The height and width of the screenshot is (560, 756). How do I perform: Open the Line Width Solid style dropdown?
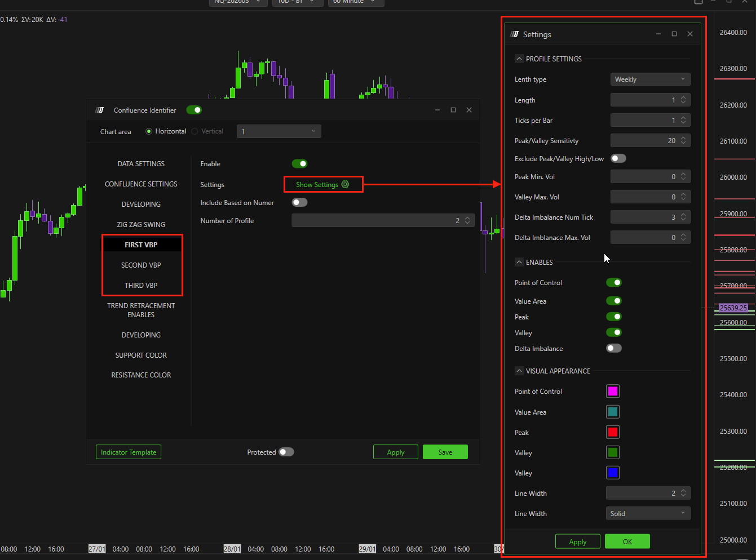click(x=648, y=513)
